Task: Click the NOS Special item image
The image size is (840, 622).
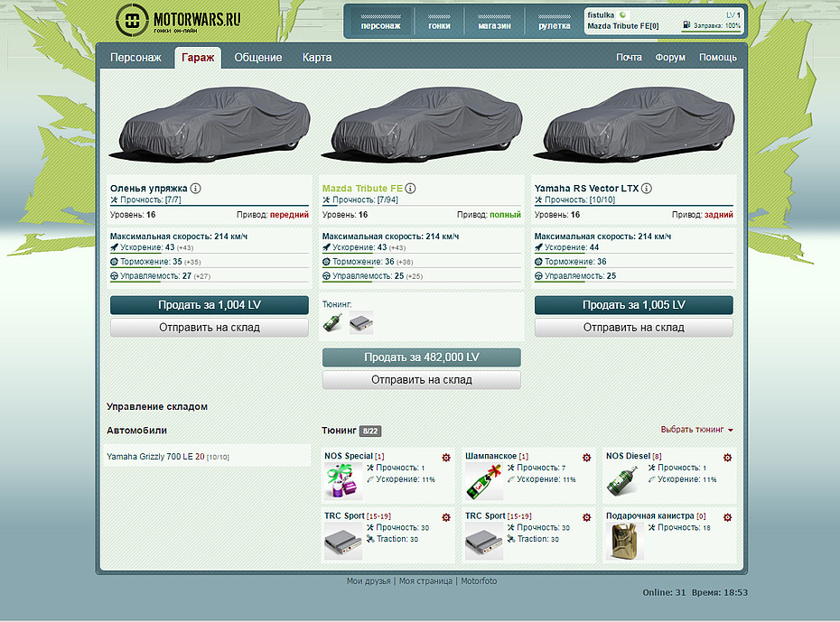Action: click(343, 481)
